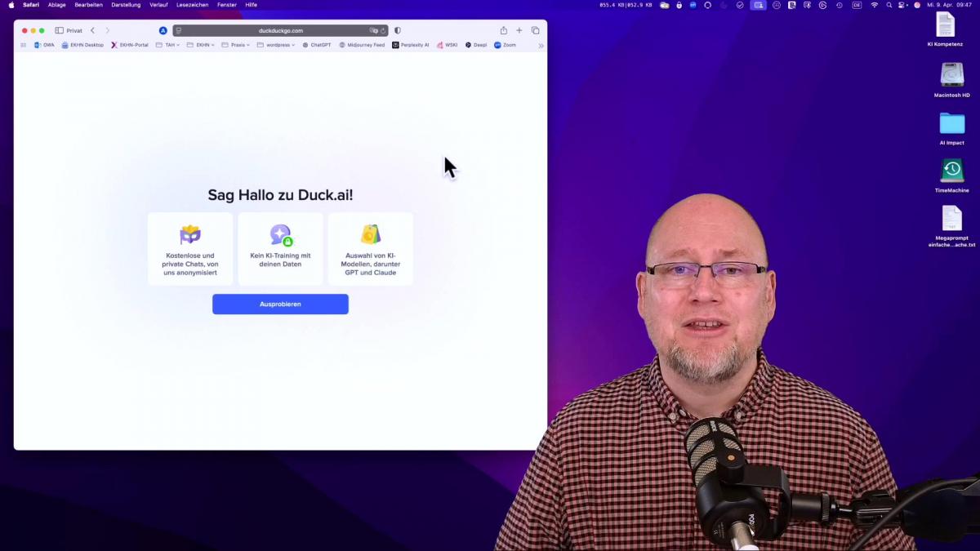Click the duckduckgo.com address field
The height and width of the screenshot is (551, 980).
(280, 31)
